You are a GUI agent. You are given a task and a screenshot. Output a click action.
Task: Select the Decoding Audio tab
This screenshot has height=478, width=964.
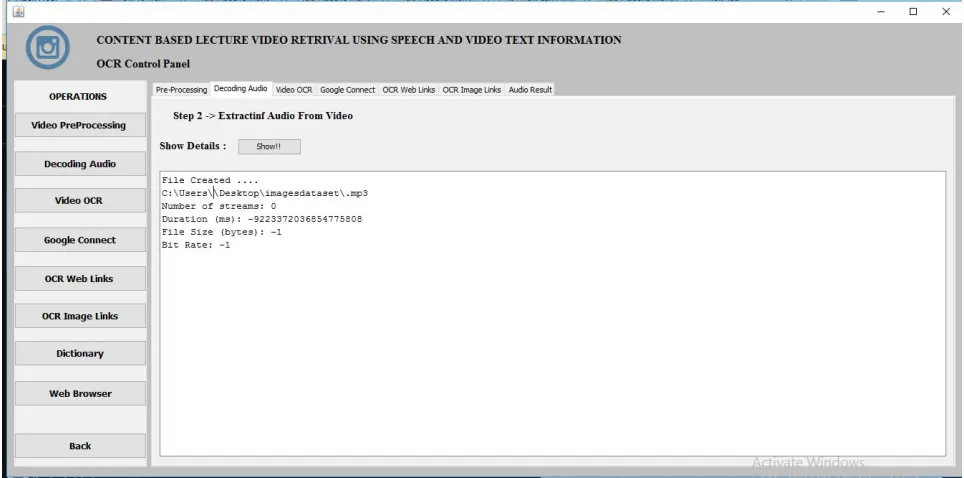[241, 89]
